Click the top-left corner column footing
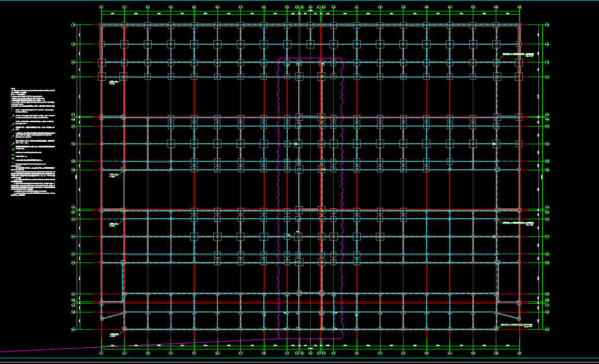Screen dimensions: 599x364 coord(102,26)
